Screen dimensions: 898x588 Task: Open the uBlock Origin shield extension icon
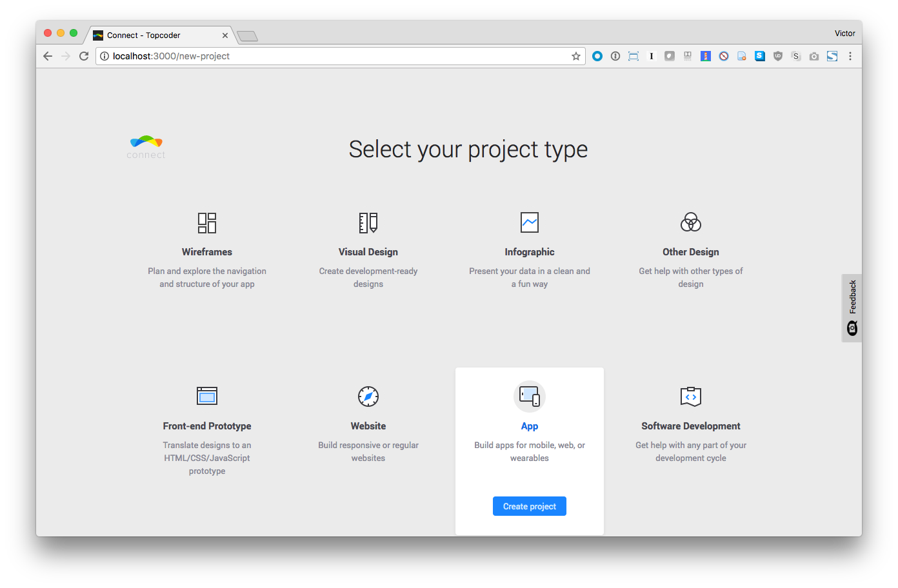pyautogui.click(x=778, y=56)
